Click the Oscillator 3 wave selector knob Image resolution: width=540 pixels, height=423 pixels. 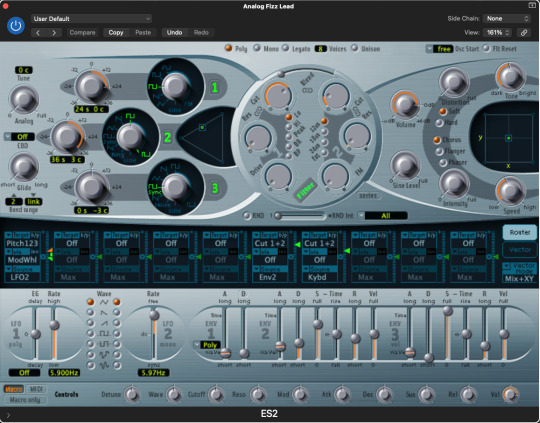coord(176,188)
